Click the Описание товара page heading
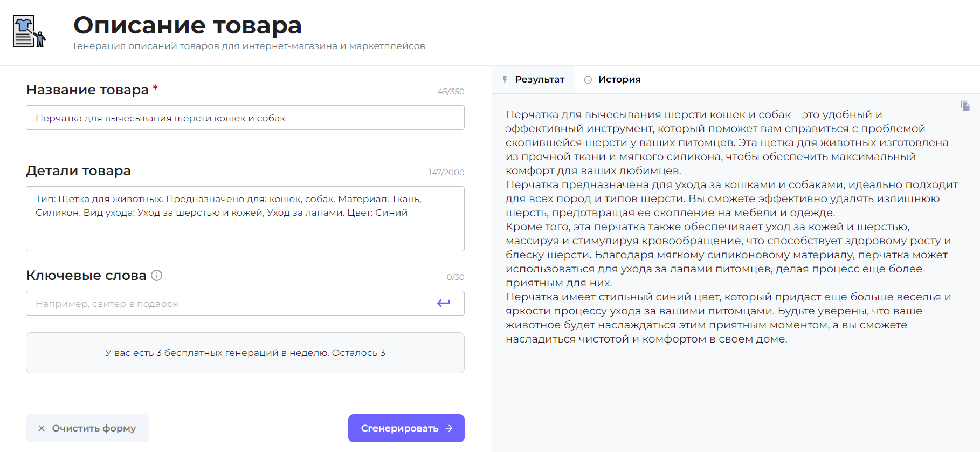980x452 pixels. point(187,25)
